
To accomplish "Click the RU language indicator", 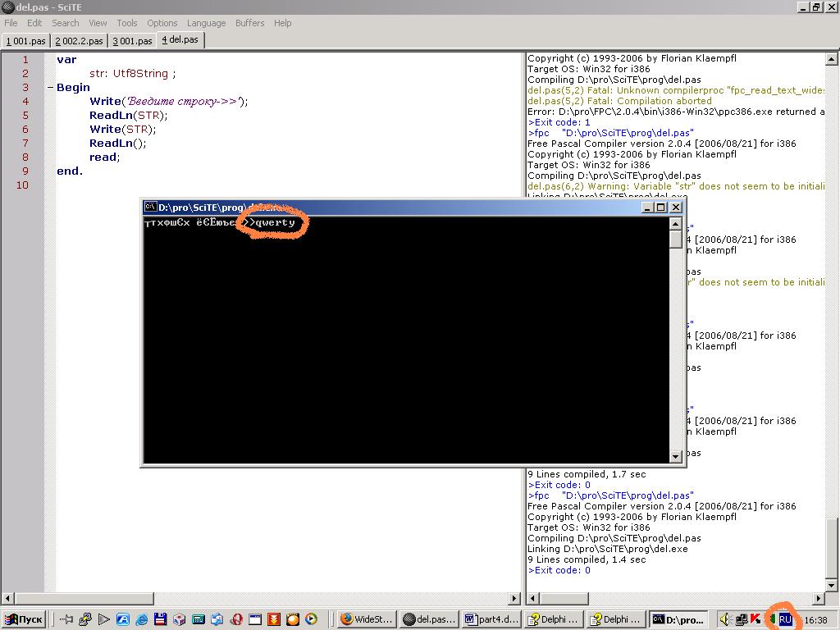I will (x=785, y=619).
